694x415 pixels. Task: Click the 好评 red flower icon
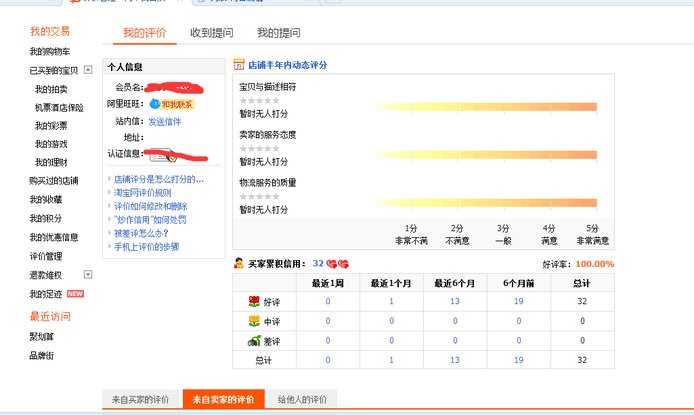coord(254,302)
